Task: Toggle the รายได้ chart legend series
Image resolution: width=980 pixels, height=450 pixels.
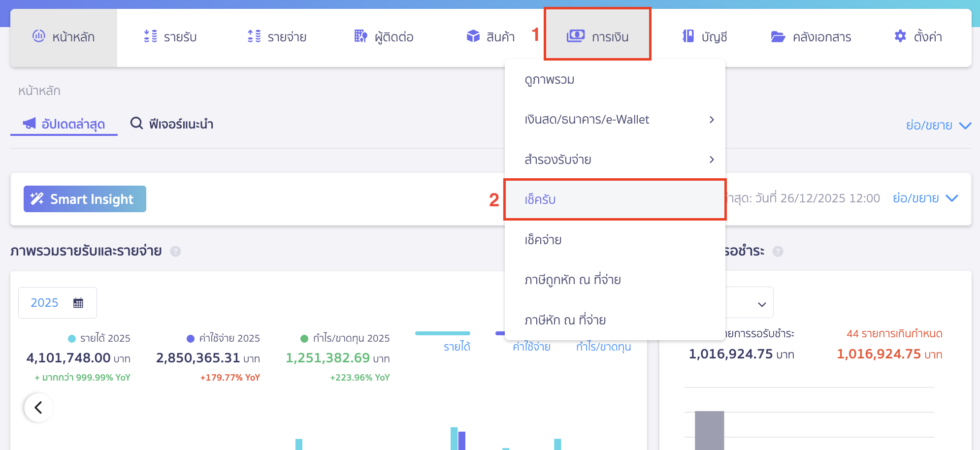Action: click(457, 347)
